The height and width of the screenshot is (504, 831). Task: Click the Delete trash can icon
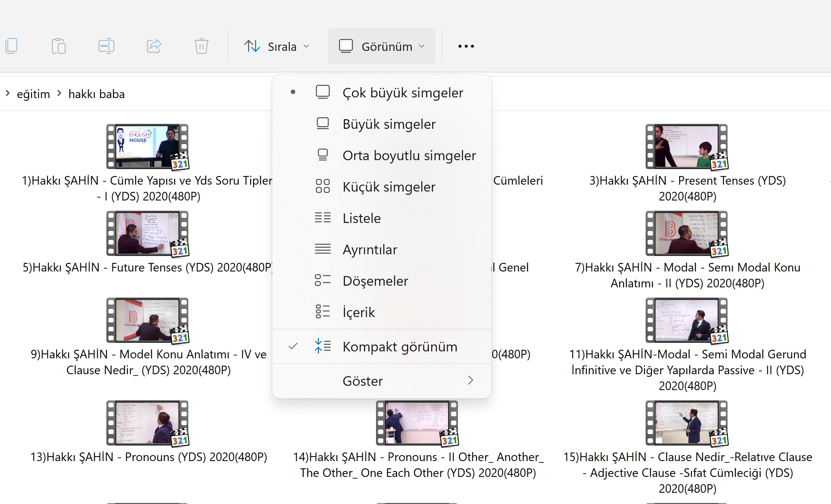pos(201,46)
